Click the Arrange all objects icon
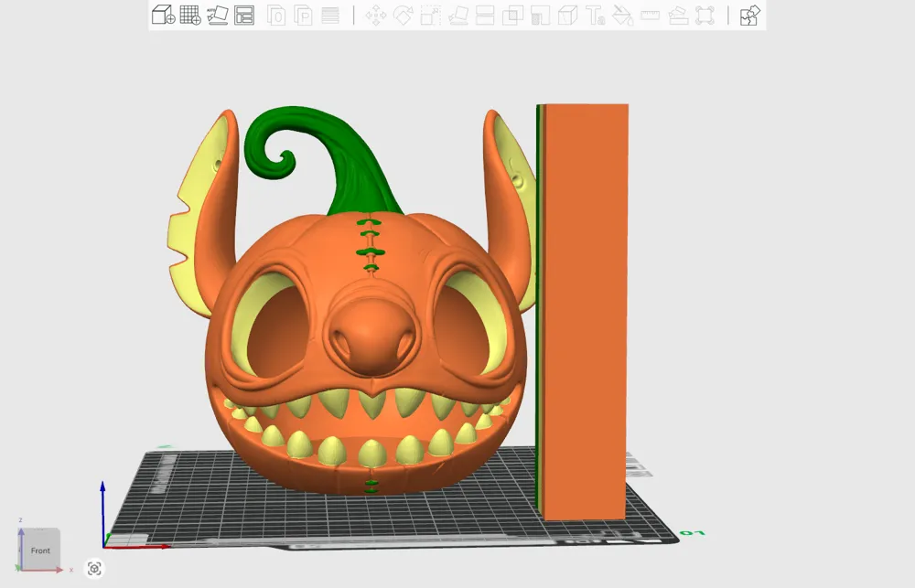The width and height of the screenshot is (915, 588). [244, 16]
